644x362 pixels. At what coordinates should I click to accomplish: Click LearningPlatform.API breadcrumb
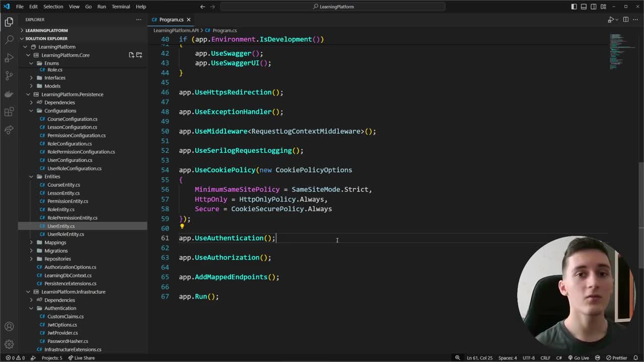tap(176, 31)
